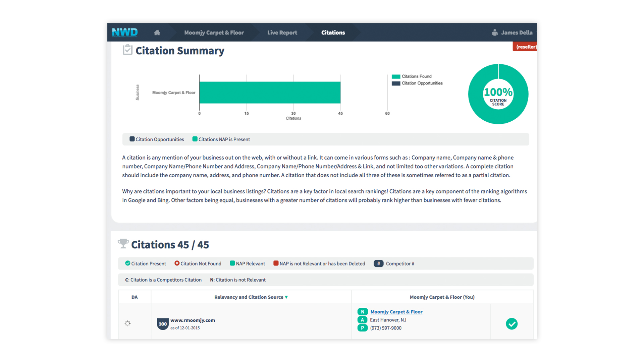The height and width of the screenshot is (362, 644).
Task: Click the Citation Summary clipboard icon
Action: [x=127, y=50]
